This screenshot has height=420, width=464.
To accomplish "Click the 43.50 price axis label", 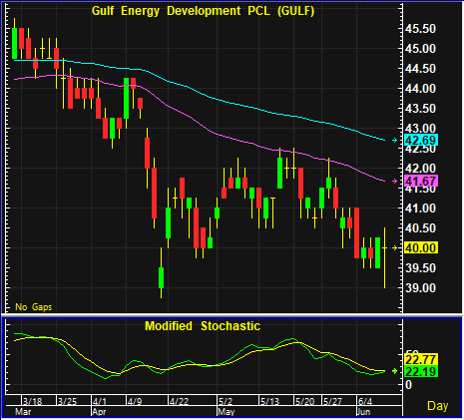I will tap(420, 109).
